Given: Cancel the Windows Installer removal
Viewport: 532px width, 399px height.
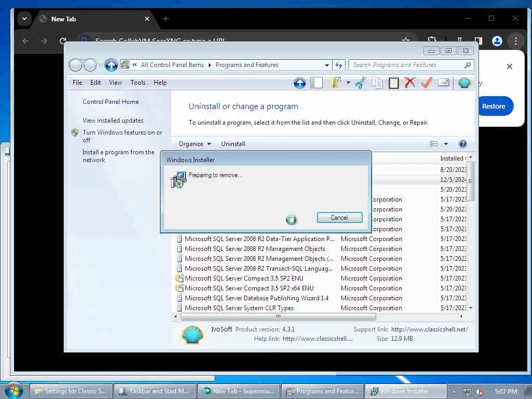Looking at the screenshot, I should [339, 218].
